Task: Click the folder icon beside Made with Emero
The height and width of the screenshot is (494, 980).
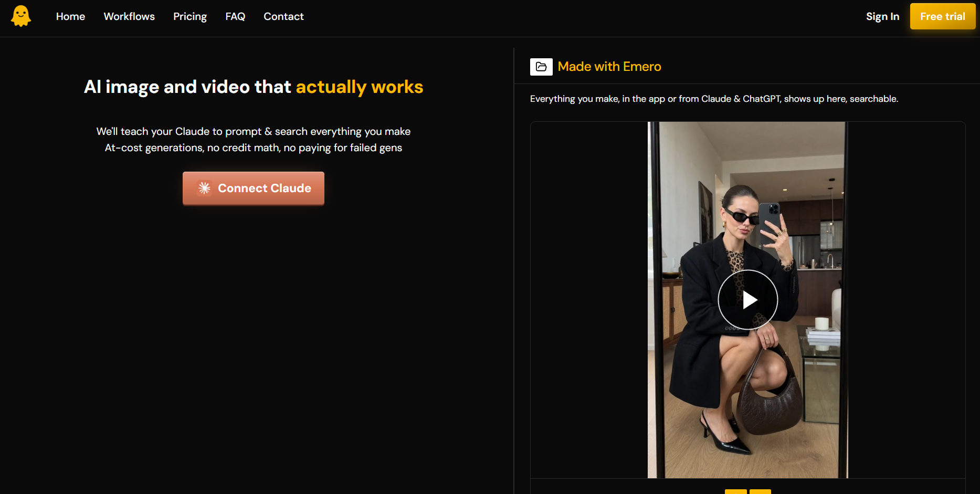Action: coord(541,67)
